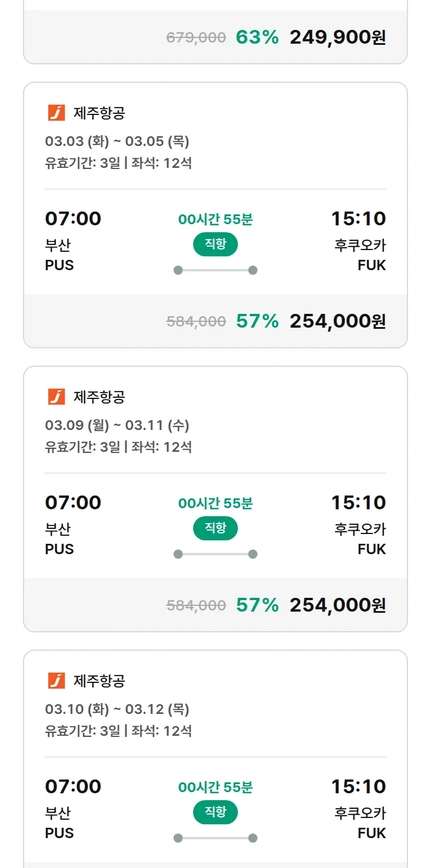Viewport: 431px width, 868px height.
Task: Click 07:00 departure time on 03.10 card
Action: 73,786
